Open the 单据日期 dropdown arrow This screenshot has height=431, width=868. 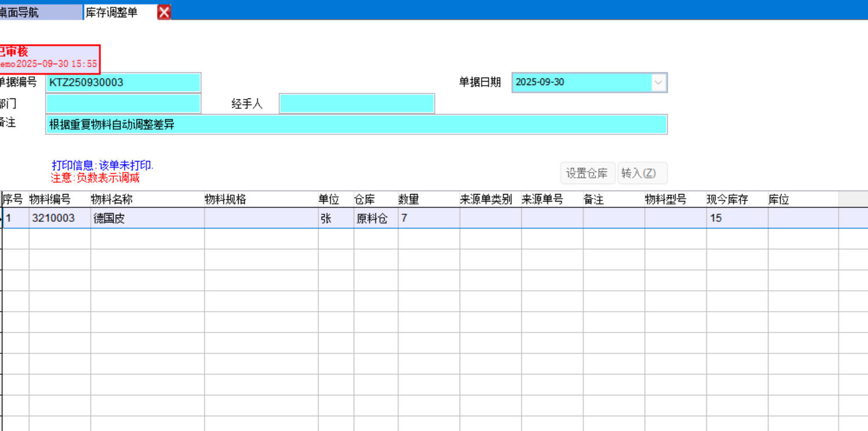click(x=658, y=82)
